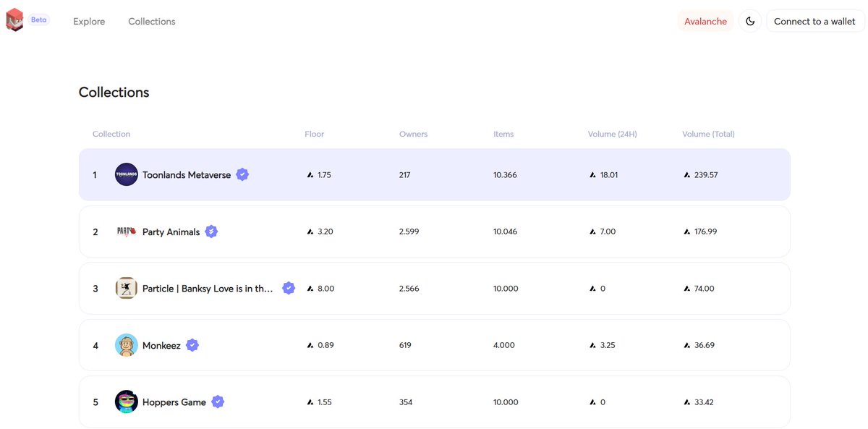Select the Avalanche network button
This screenshot has width=868, height=429.
pos(705,21)
